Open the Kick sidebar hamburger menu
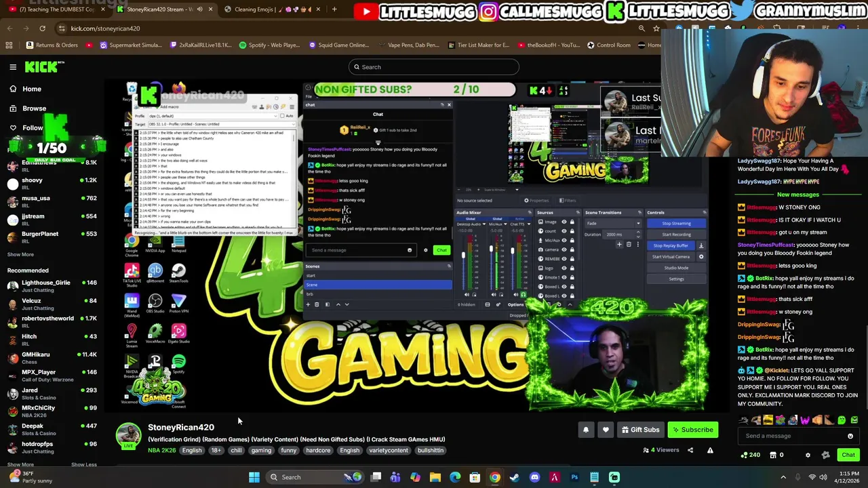Viewport: 868px width, 488px height. tap(13, 66)
